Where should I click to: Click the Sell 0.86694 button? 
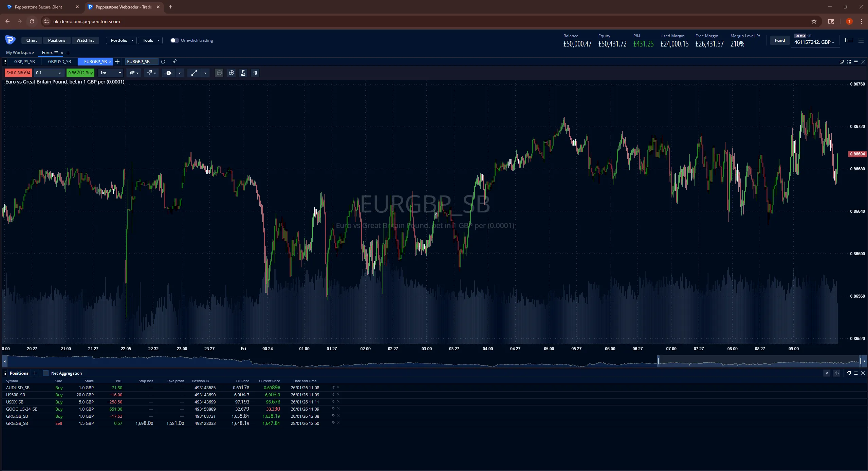tap(18, 73)
